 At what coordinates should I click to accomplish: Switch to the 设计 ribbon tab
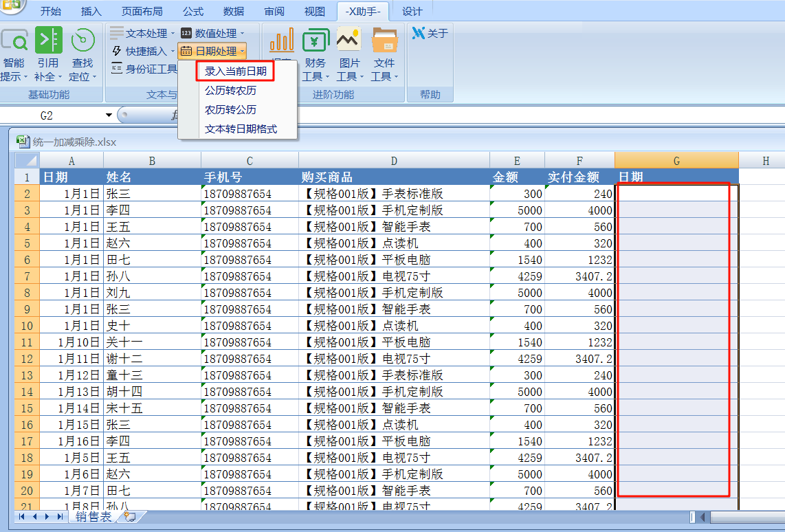click(412, 11)
